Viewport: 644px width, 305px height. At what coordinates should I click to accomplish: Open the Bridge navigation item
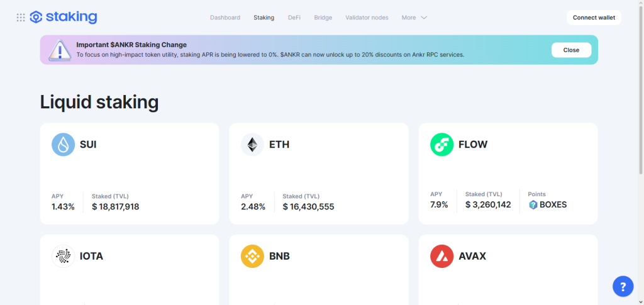[323, 18]
